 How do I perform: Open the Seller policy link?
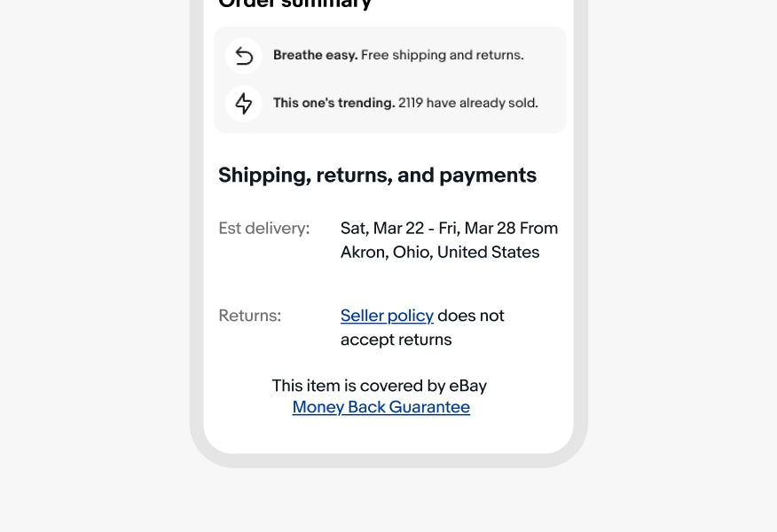point(387,316)
